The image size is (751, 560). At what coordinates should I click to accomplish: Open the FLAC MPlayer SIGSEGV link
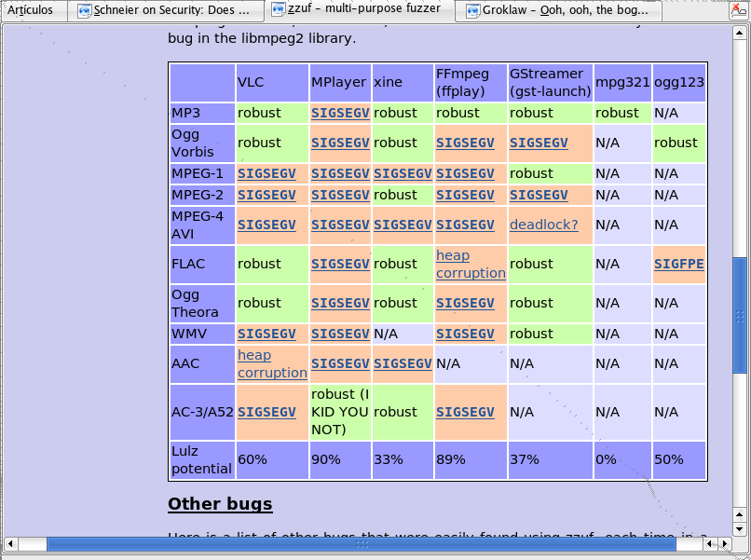pyautogui.click(x=340, y=264)
